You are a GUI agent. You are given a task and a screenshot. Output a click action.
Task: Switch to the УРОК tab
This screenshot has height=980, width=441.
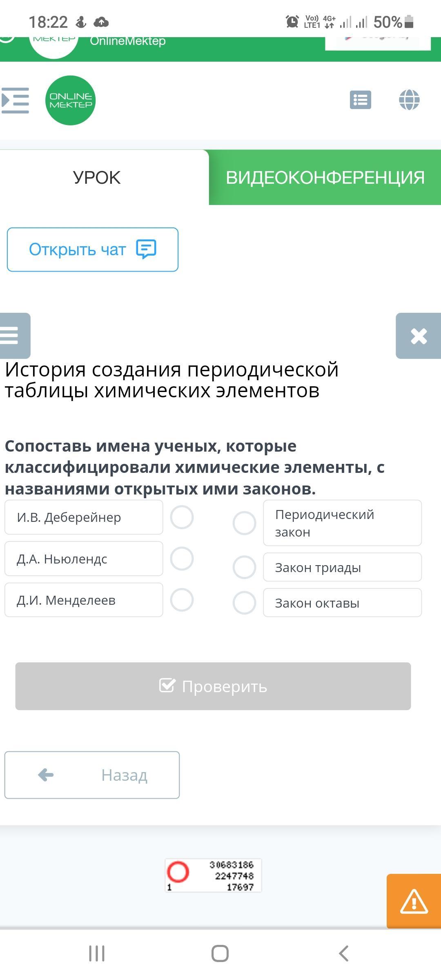click(97, 178)
